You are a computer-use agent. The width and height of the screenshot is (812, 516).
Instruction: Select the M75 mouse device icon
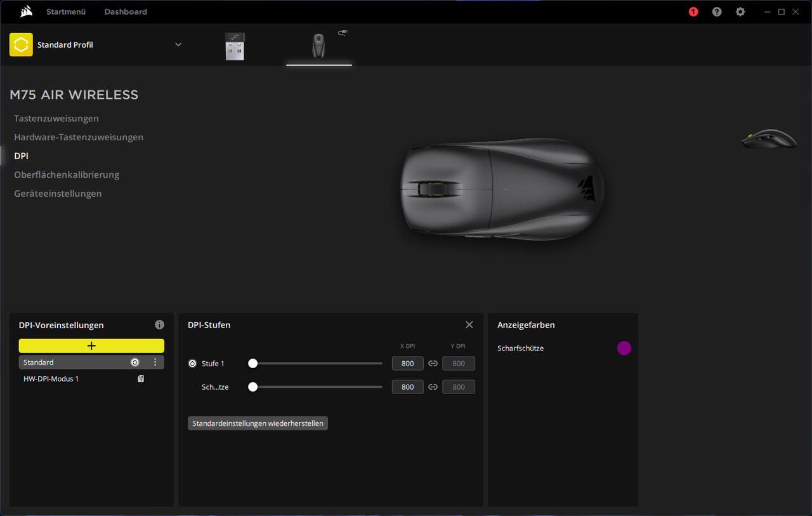click(x=318, y=46)
